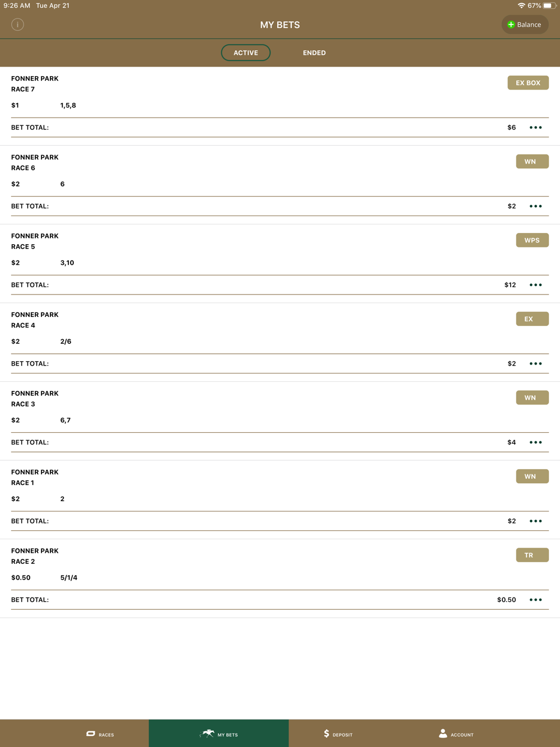Select the ACTIVE tab

coord(246,53)
